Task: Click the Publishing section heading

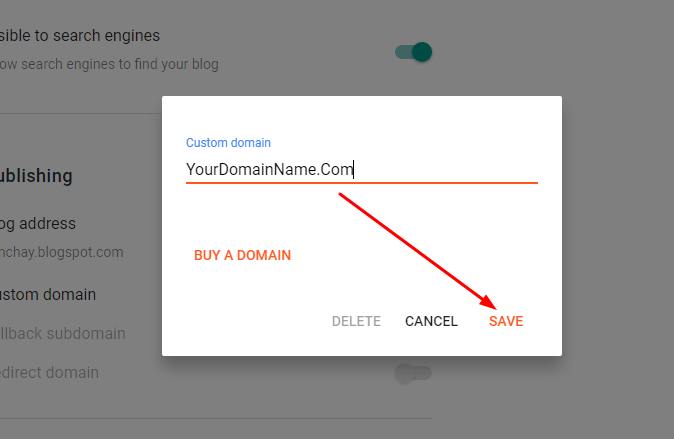Action: pyautogui.click(x=36, y=176)
